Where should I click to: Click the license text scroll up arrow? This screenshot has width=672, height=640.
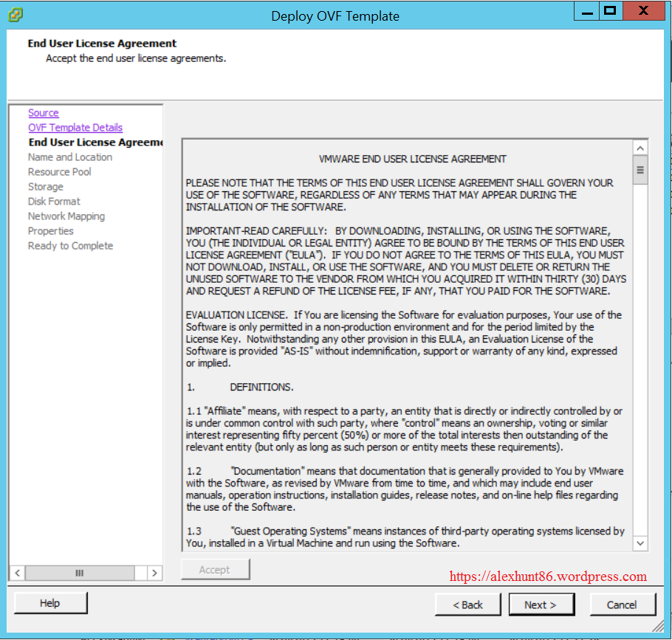point(640,148)
